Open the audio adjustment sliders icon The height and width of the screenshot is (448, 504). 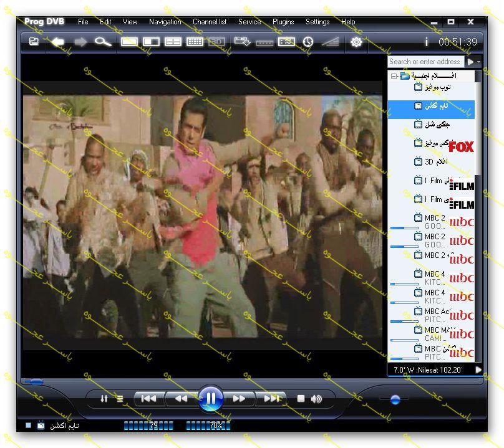pyautogui.click(x=104, y=399)
